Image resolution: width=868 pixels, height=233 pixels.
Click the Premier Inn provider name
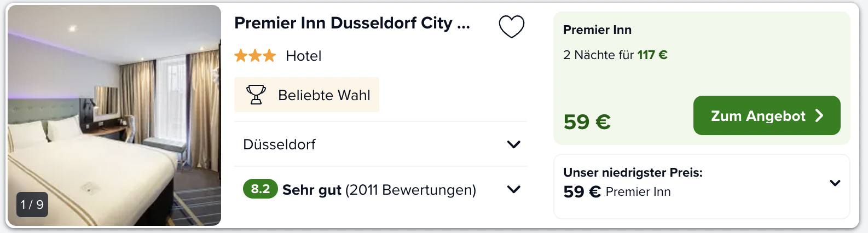click(597, 30)
